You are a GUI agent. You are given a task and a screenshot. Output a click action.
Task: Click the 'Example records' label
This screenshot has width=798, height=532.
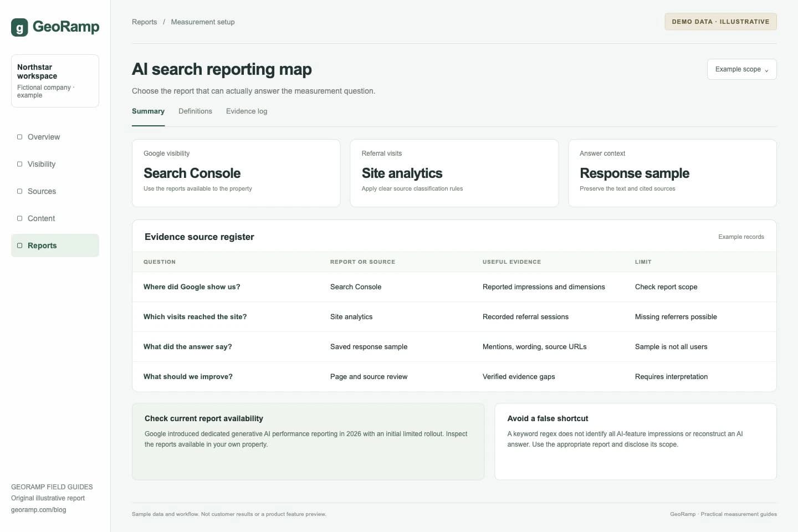tap(741, 237)
